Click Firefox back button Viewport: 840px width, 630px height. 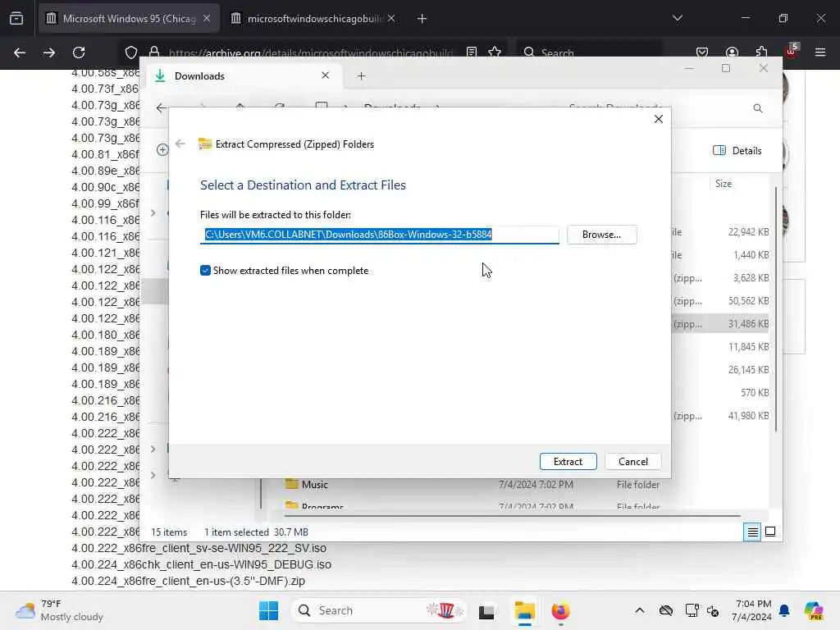20,52
